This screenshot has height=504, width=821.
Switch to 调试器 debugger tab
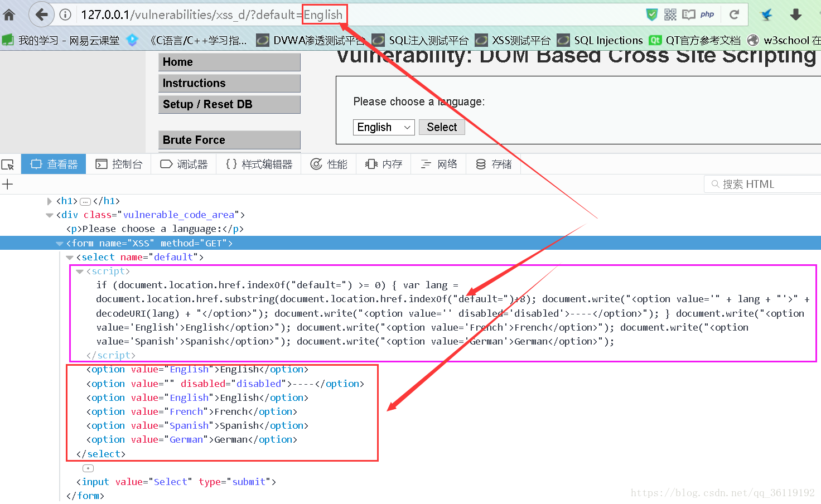point(183,164)
